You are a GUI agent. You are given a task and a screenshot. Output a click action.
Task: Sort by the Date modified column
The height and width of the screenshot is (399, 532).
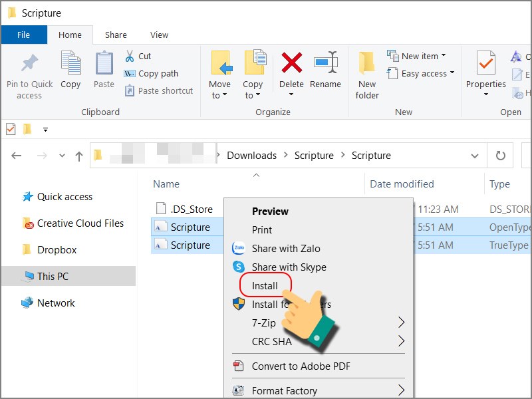[x=402, y=184]
